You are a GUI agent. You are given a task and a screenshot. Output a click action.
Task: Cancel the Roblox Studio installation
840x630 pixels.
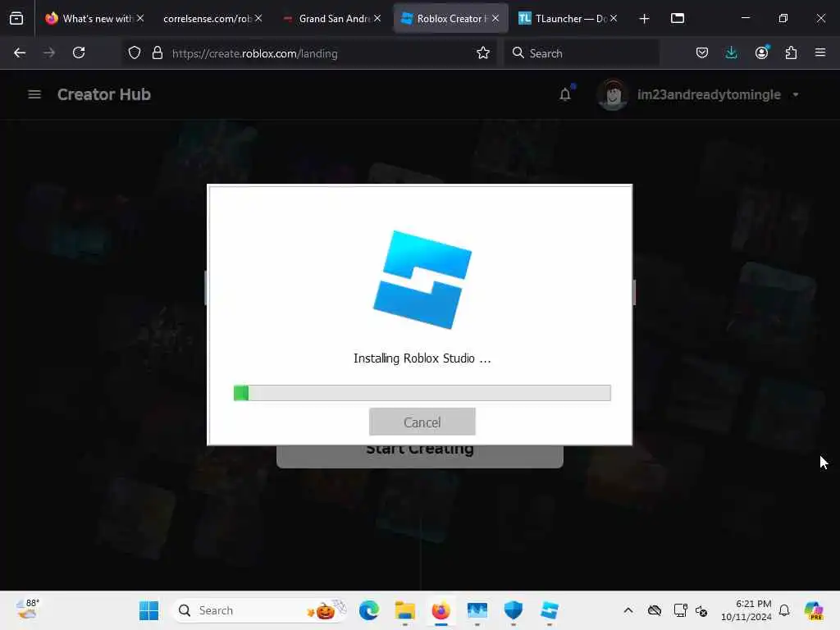(x=422, y=422)
